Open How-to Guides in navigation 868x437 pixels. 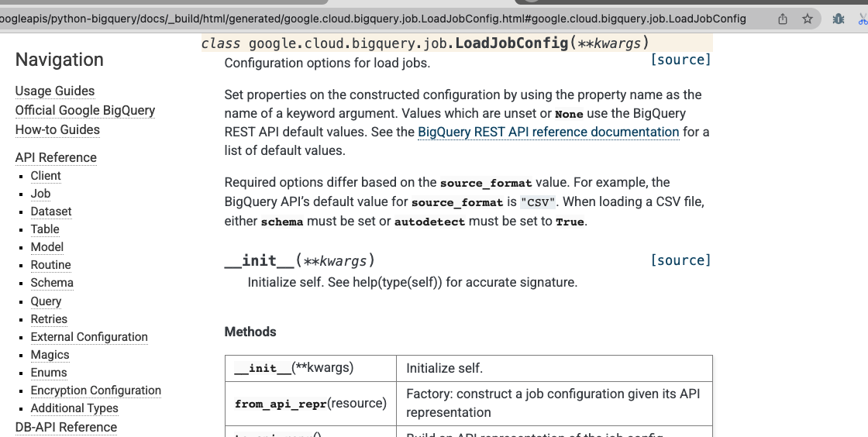point(57,129)
